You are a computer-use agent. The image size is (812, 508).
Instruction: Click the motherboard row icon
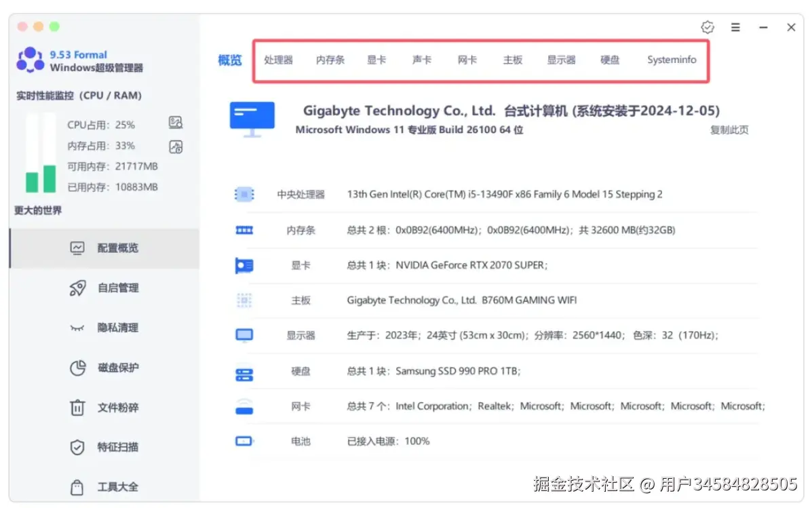click(244, 300)
